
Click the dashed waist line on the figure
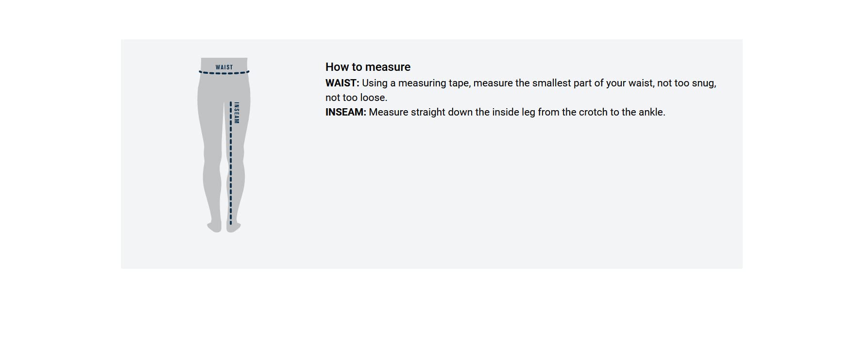coord(224,73)
